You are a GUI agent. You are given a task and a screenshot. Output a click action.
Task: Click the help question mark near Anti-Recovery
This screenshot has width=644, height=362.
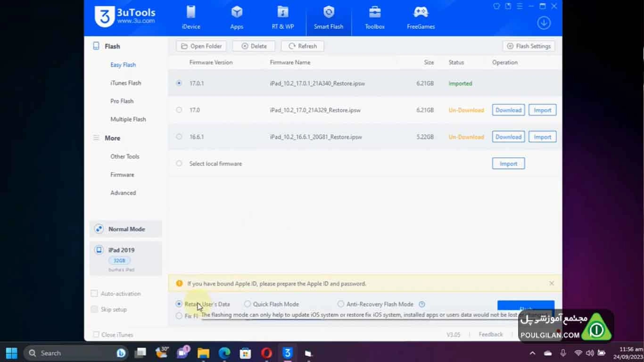coord(422,304)
